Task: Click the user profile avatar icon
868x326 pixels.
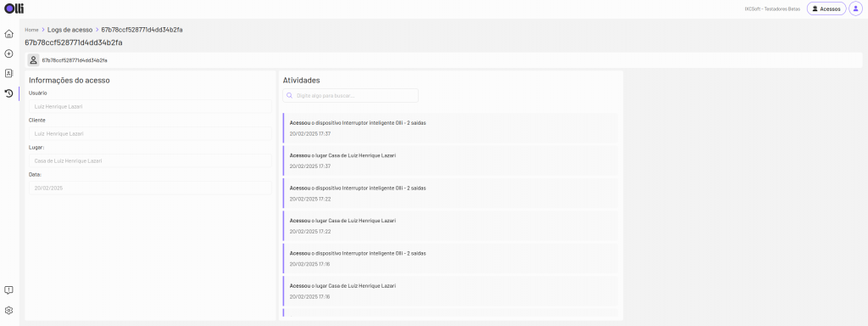Action: tap(856, 8)
